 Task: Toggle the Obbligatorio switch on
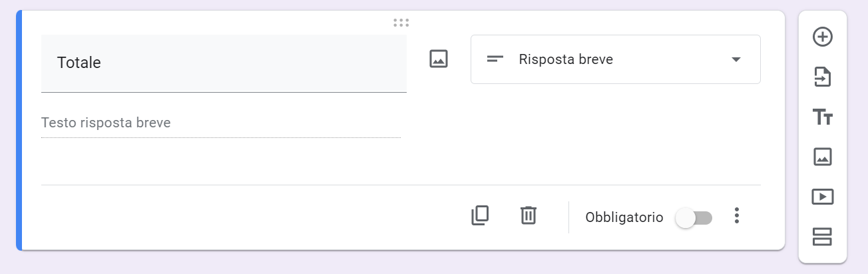[x=694, y=217]
